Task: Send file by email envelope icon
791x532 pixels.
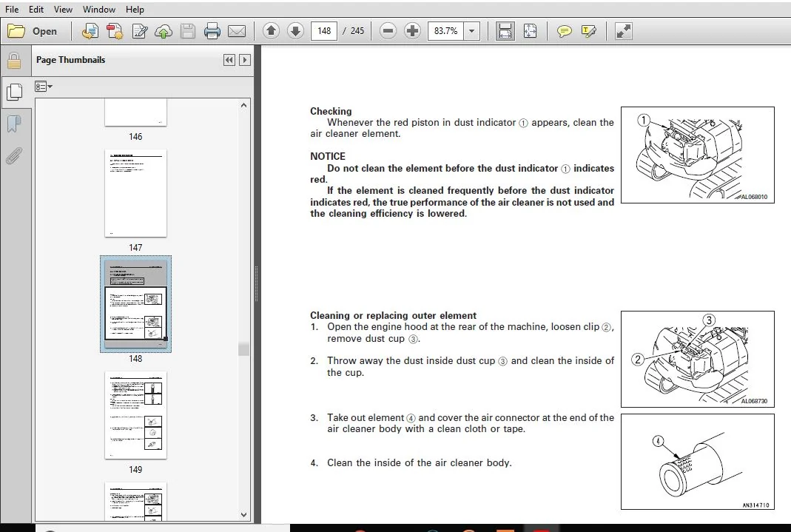Action: pos(237,31)
